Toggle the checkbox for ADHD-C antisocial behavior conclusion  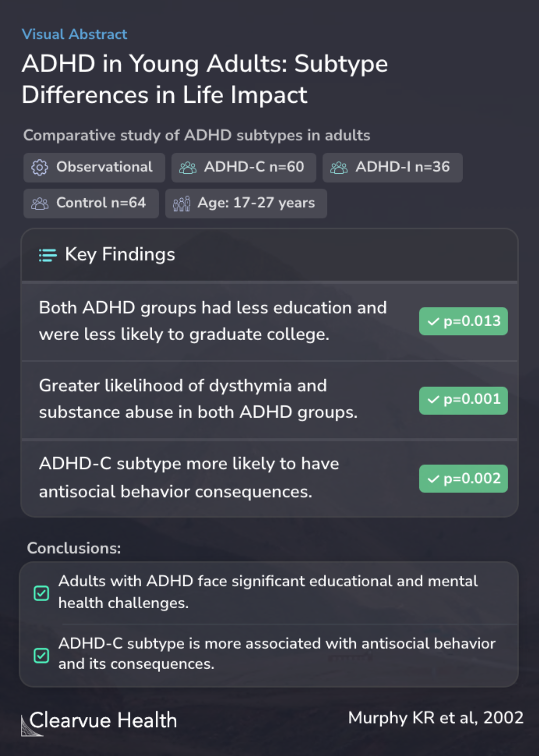pyautogui.click(x=41, y=655)
